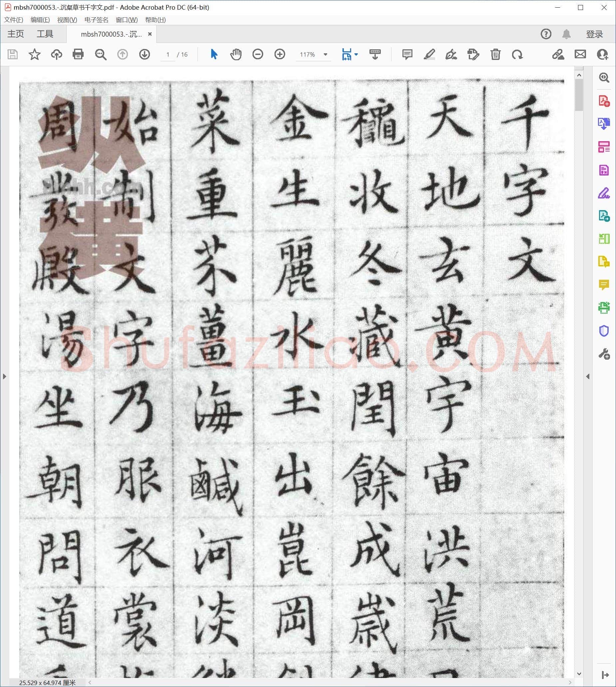The width and height of the screenshot is (616, 687).
Task: Open the search tool in right panel
Action: point(604,78)
